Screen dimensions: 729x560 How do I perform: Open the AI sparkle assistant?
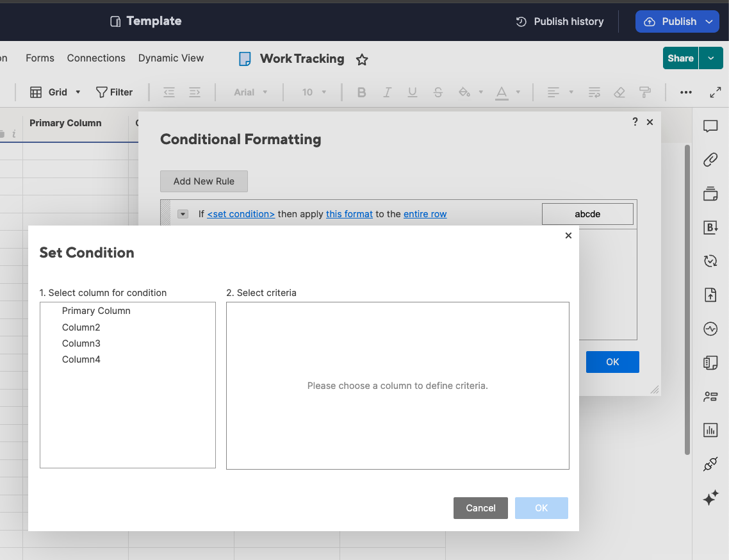tap(710, 498)
